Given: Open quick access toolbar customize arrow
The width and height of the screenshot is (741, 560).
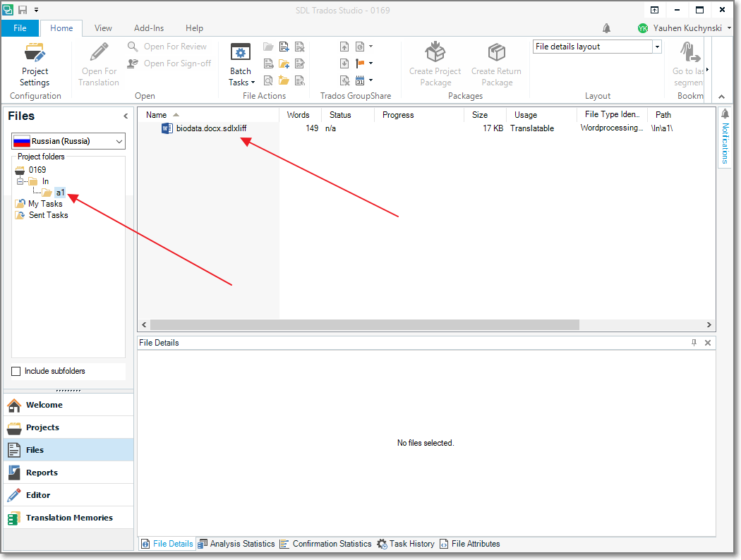Looking at the screenshot, I should coord(37,9).
